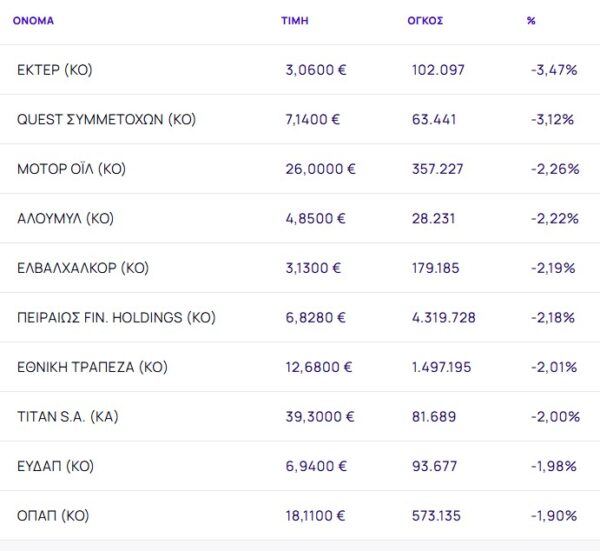Open ΜΟΤΟΡ ΟΪΛ (ΚΟ) stock details
Image resolution: width=600 pixels, height=551 pixels.
coord(71,169)
